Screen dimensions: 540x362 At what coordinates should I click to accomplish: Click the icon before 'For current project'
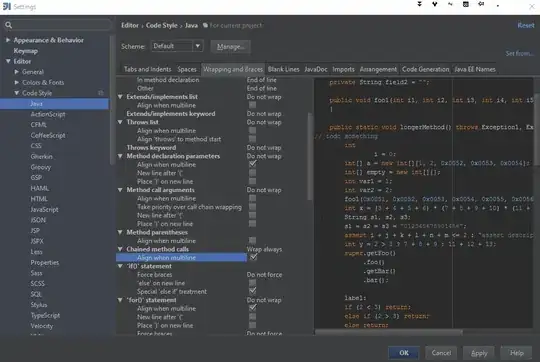205,25
